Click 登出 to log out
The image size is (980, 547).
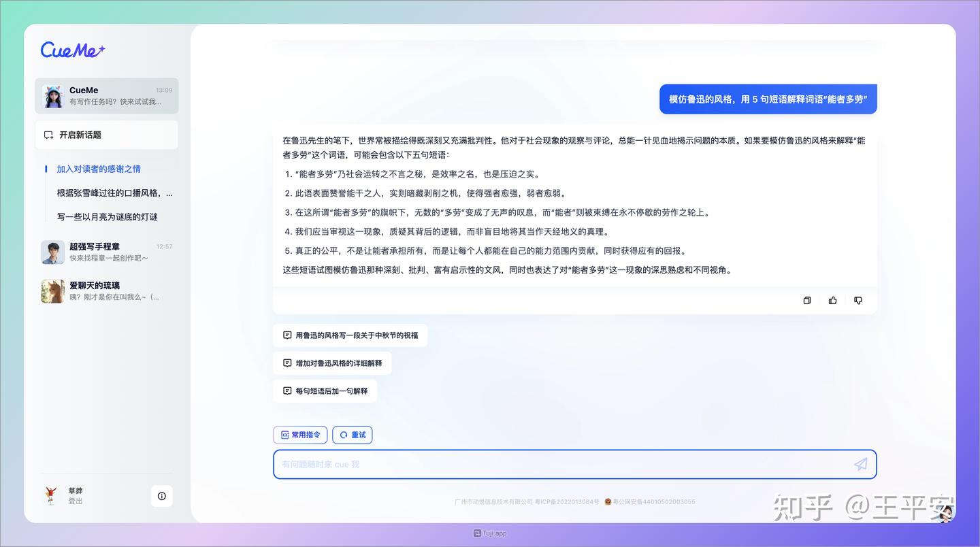tap(75, 500)
